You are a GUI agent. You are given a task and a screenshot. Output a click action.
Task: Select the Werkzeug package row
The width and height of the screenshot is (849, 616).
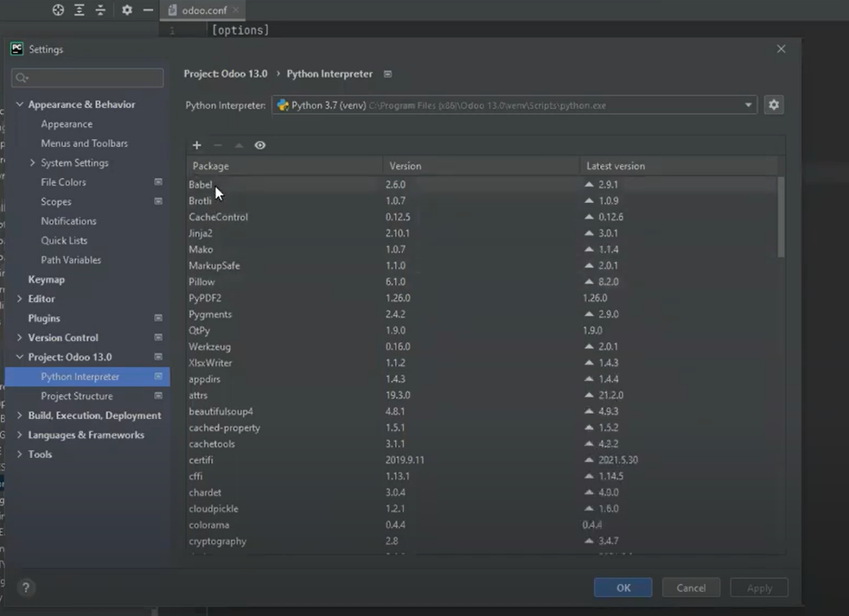coord(482,346)
